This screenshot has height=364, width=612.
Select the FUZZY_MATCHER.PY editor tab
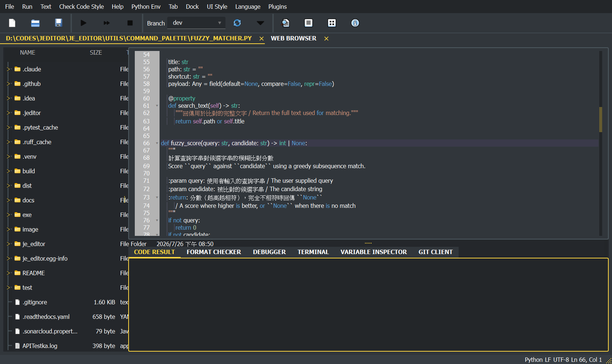coord(129,38)
